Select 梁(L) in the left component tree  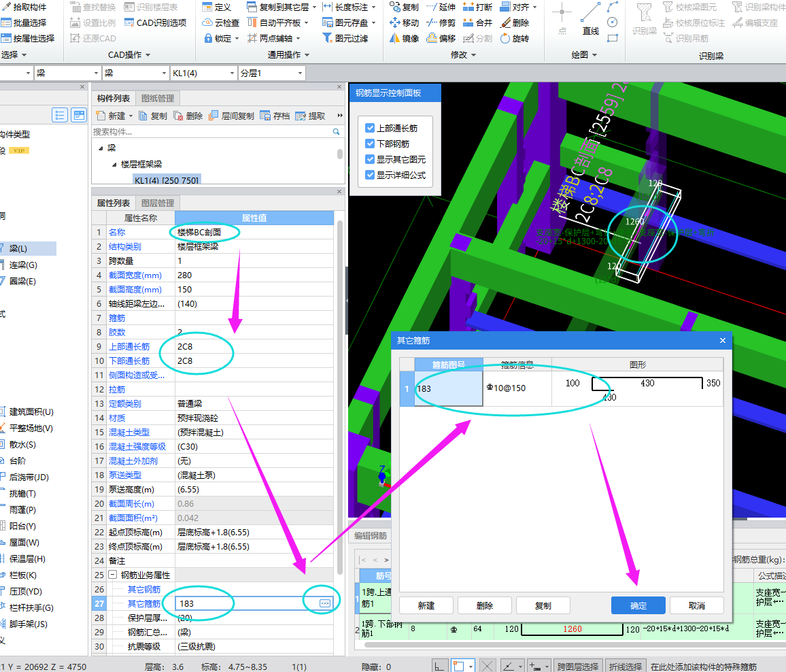[x=18, y=248]
